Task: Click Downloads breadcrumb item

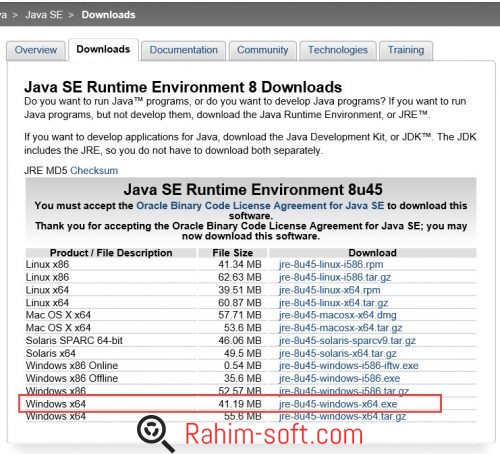Action: (x=108, y=15)
